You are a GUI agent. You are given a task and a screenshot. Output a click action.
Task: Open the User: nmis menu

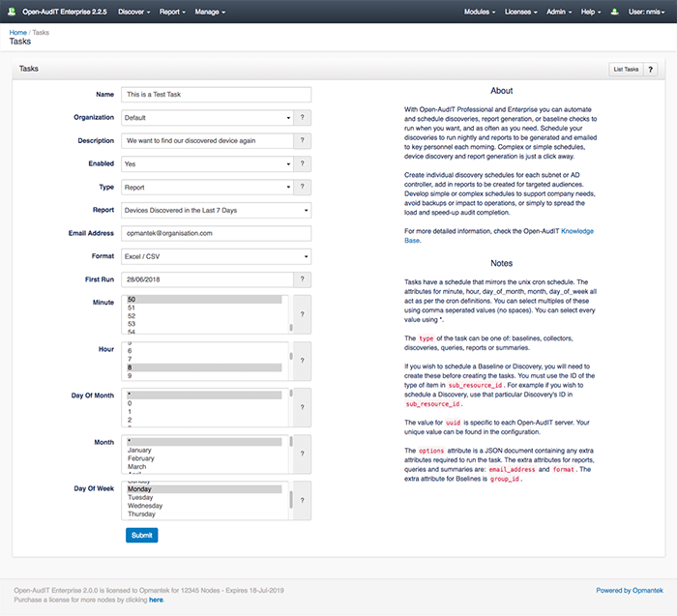click(x=646, y=12)
